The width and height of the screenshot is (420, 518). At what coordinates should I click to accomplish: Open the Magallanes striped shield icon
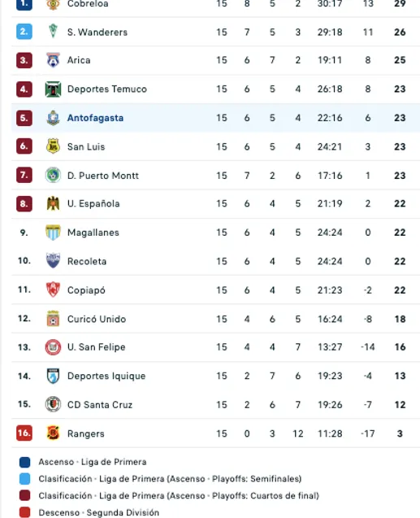tap(53, 233)
